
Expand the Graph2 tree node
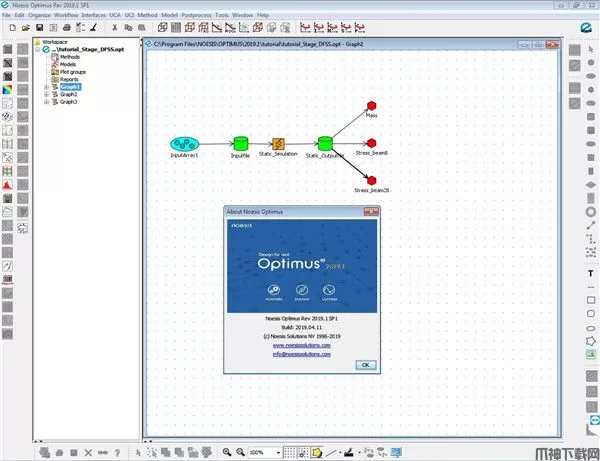click(46, 94)
